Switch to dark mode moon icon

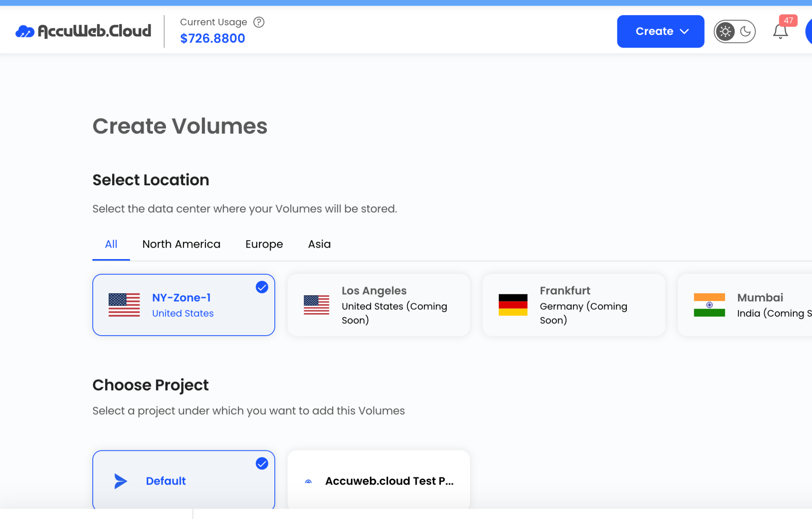tap(745, 31)
